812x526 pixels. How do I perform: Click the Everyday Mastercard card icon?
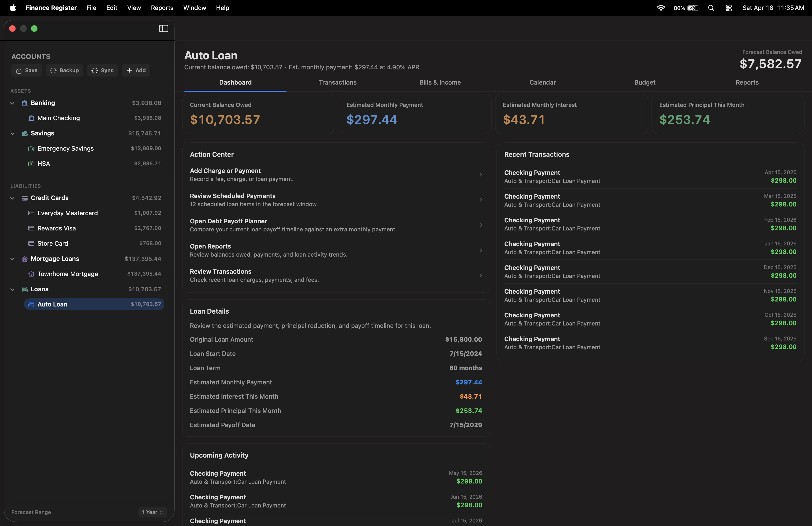(x=31, y=213)
